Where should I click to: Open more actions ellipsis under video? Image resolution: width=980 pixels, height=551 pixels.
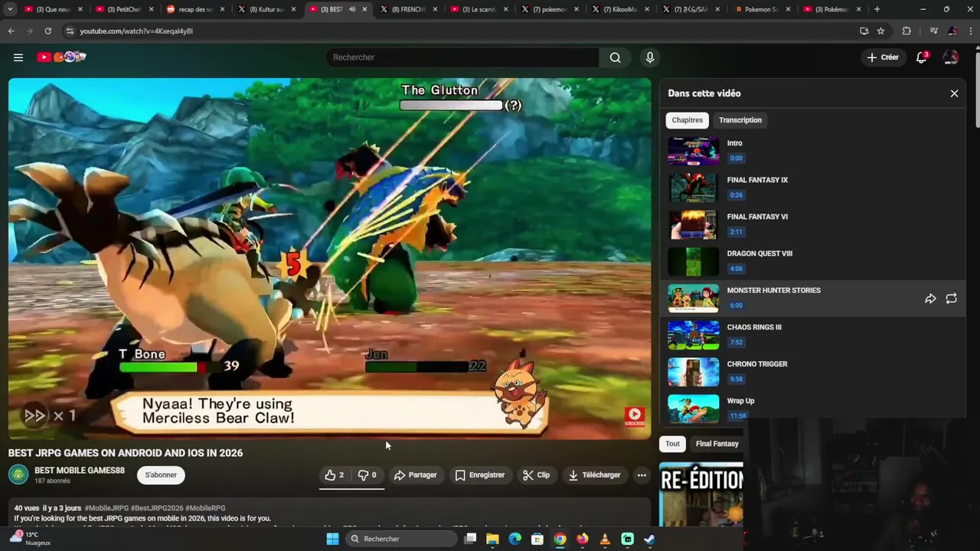click(642, 475)
